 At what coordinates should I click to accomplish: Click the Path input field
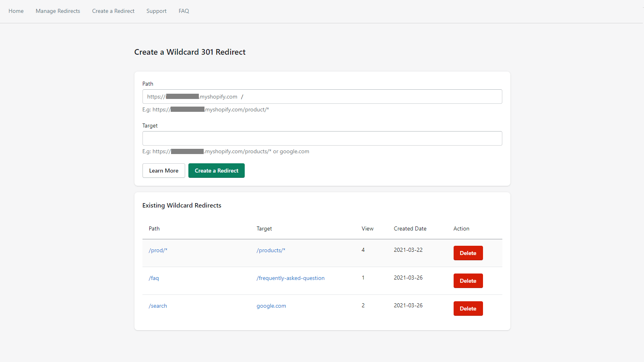370,97
